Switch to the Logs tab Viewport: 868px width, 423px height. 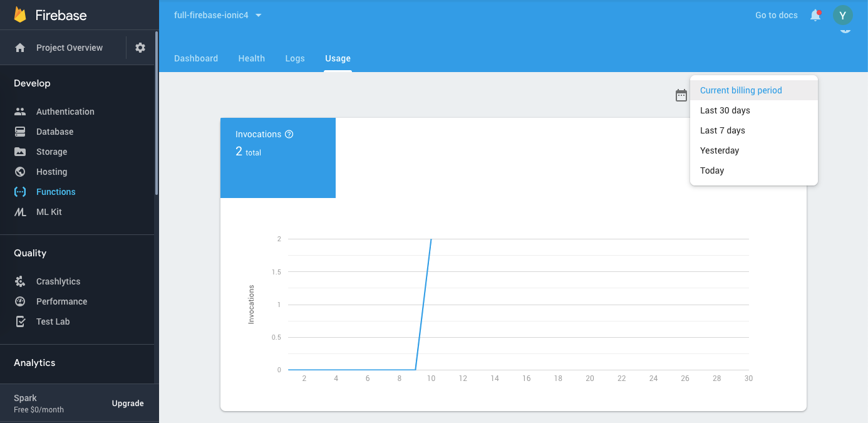295,58
